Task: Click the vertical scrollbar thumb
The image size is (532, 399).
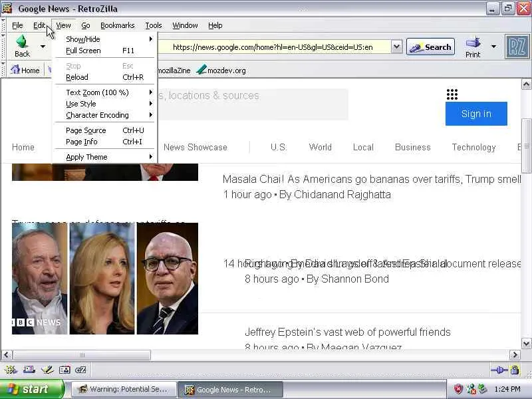Action: [x=526, y=146]
